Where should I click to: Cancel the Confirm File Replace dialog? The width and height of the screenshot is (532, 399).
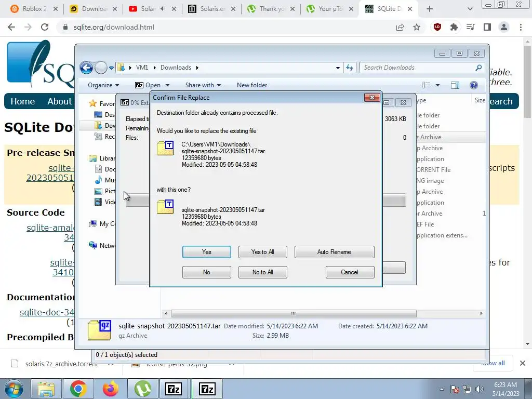pyautogui.click(x=350, y=272)
